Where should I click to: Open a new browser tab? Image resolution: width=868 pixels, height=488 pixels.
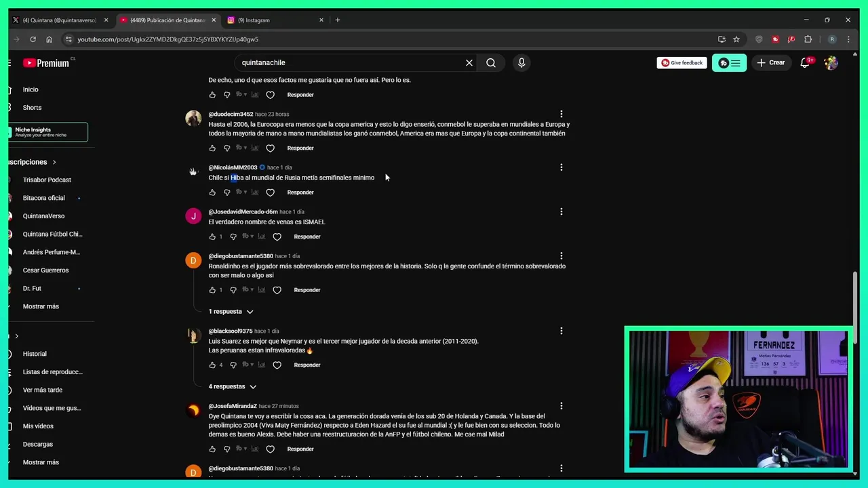(x=337, y=20)
